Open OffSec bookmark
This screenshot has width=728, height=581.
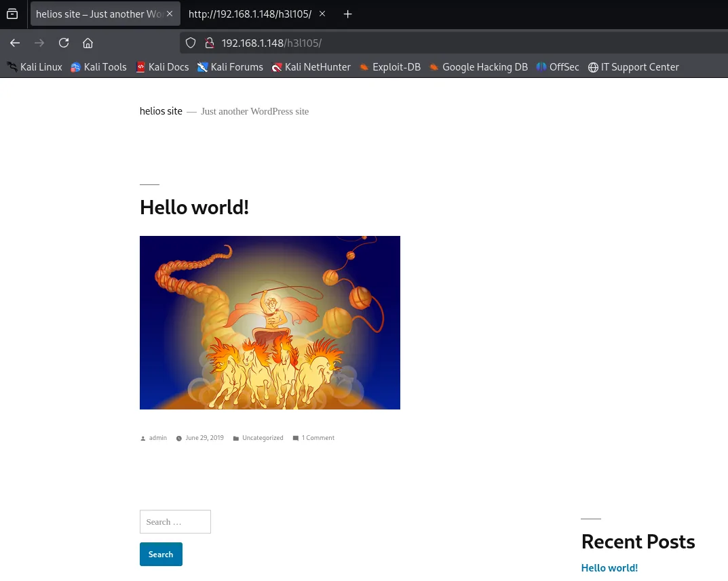(558, 67)
